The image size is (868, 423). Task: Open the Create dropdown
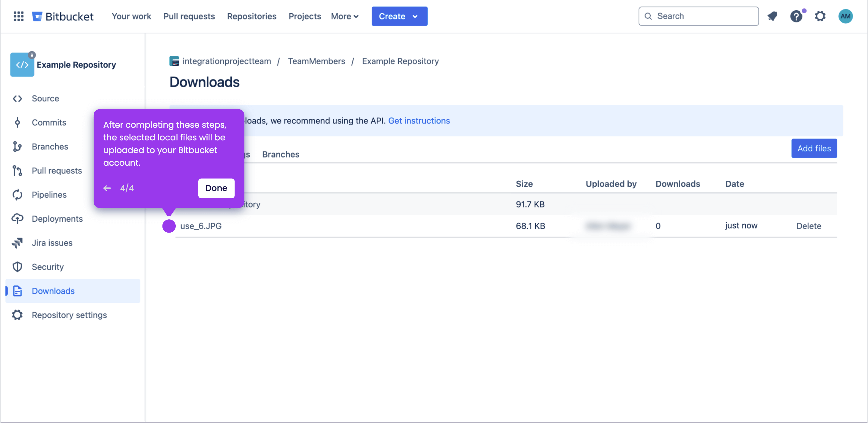(x=399, y=16)
